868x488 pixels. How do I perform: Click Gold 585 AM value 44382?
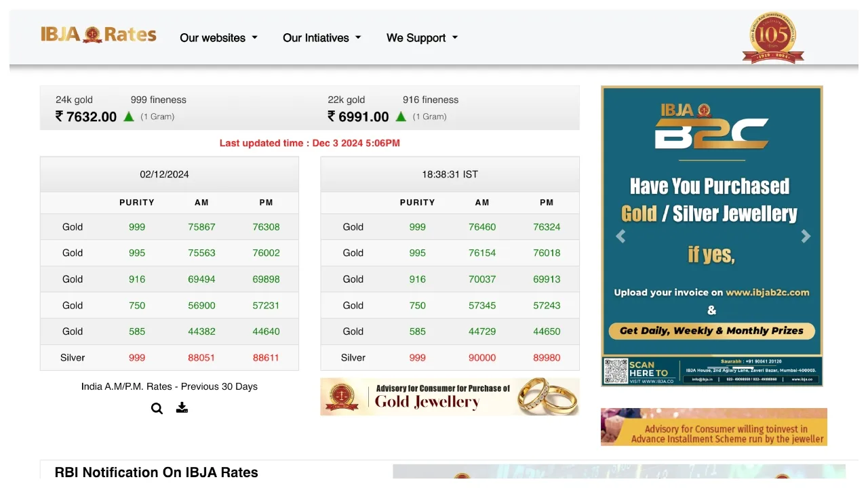(x=201, y=331)
